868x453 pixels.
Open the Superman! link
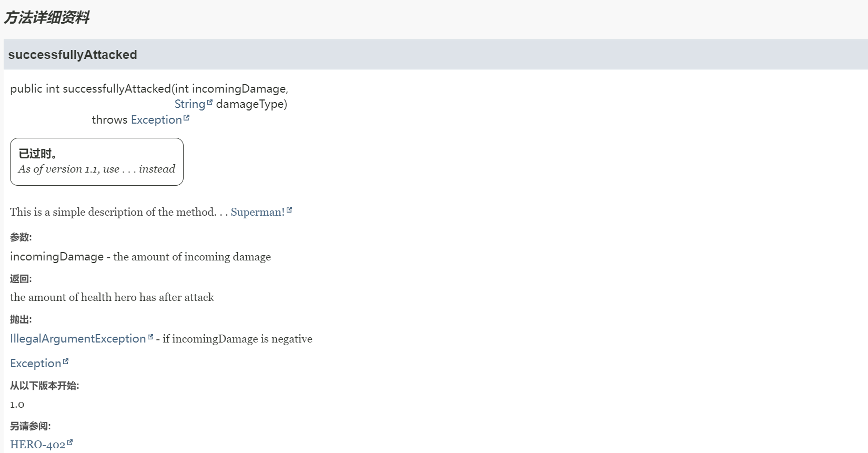click(x=258, y=212)
